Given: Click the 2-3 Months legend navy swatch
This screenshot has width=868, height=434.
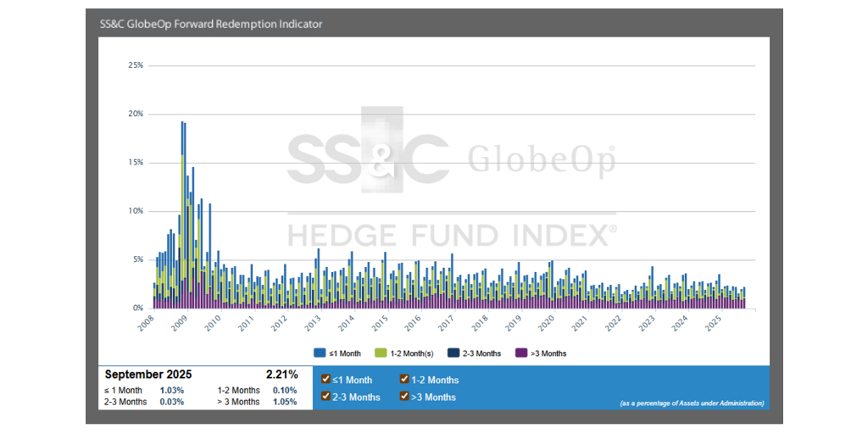Looking at the screenshot, I should 452,353.
